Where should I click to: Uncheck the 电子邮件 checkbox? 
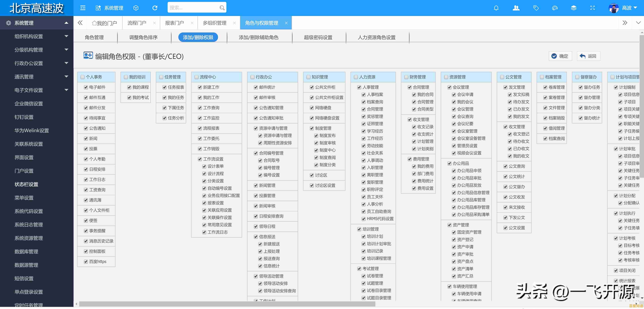[86, 87]
